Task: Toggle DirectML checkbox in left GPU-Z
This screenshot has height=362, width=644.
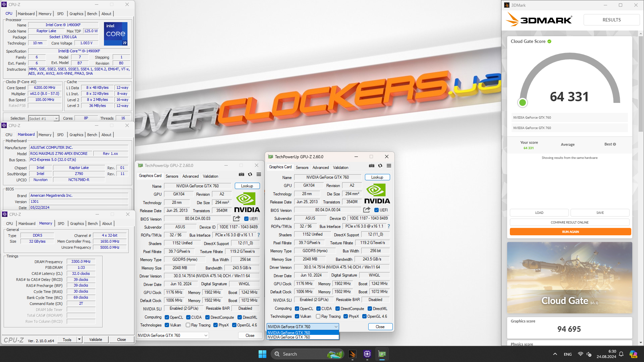Action: [239, 317]
